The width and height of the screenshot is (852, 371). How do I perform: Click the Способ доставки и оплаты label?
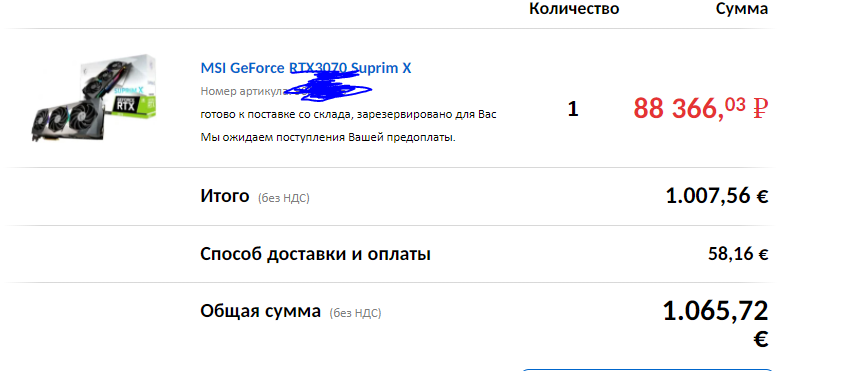click(316, 254)
